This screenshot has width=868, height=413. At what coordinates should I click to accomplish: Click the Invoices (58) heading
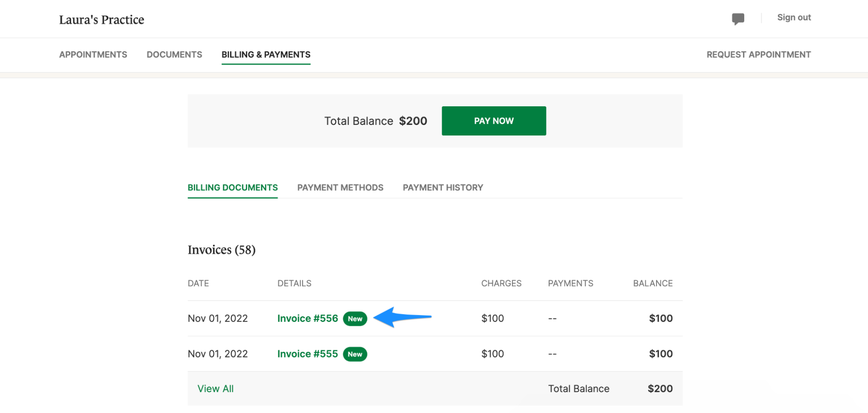coord(221,249)
